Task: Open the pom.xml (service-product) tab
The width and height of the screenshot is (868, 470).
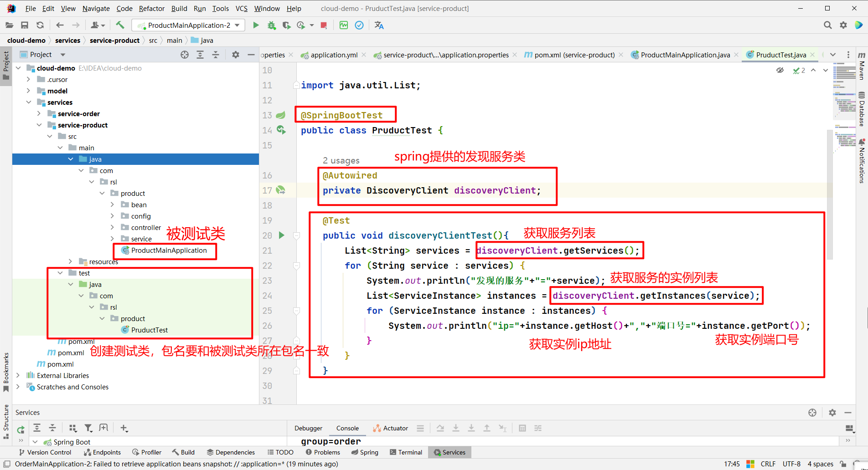Action: click(x=574, y=55)
